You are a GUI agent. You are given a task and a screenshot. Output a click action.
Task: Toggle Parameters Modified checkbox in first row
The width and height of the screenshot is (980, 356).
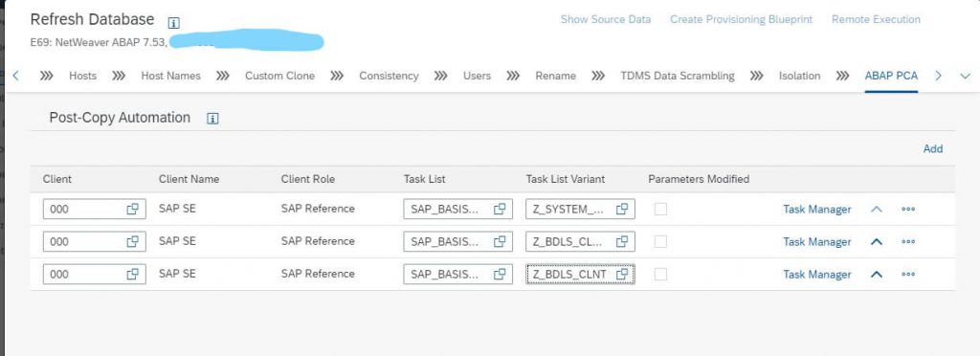pyautogui.click(x=660, y=210)
